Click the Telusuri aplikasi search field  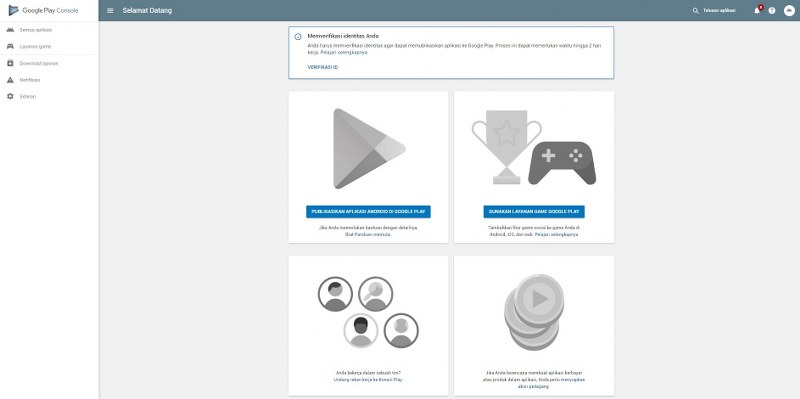click(719, 11)
